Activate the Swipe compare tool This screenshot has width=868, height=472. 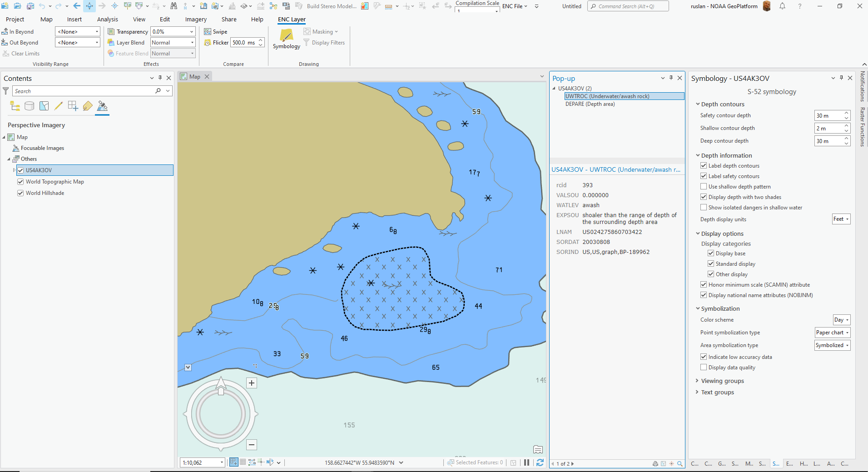pyautogui.click(x=216, y=32)
